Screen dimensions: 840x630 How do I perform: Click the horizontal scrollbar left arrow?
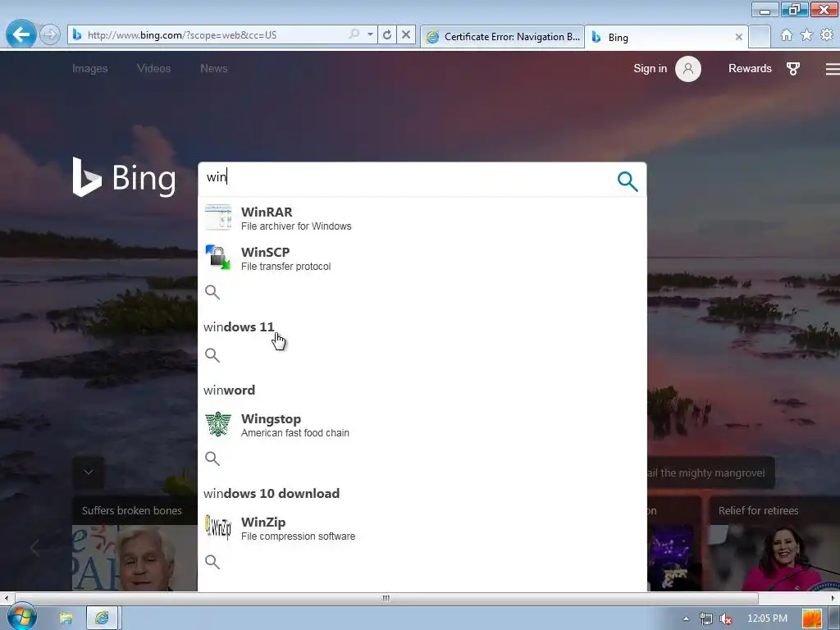pos(6,598)
